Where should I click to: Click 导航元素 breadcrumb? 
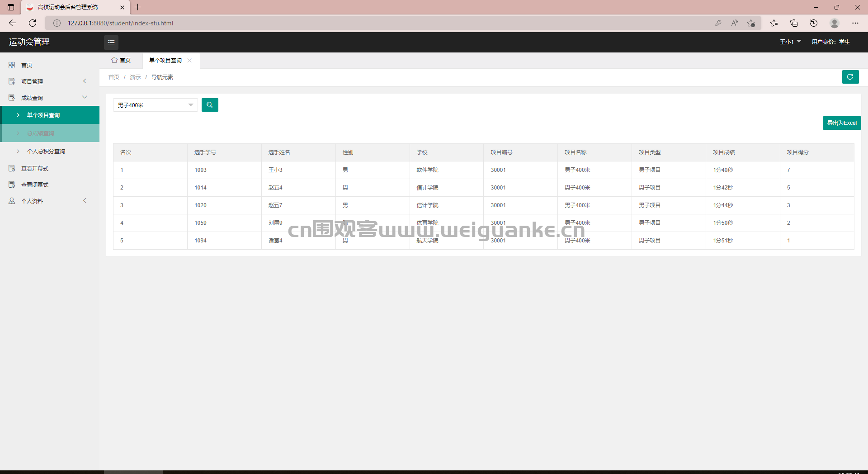[162, 77]
